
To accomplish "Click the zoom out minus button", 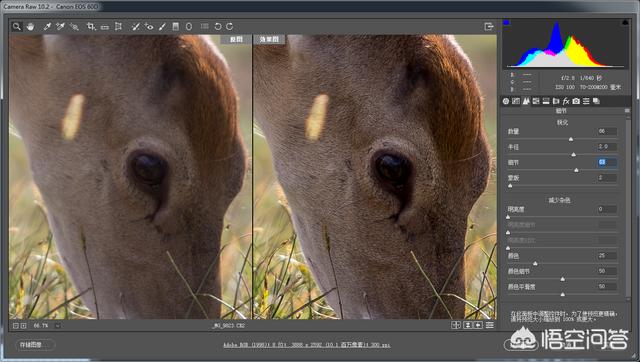I will point(16,326).
